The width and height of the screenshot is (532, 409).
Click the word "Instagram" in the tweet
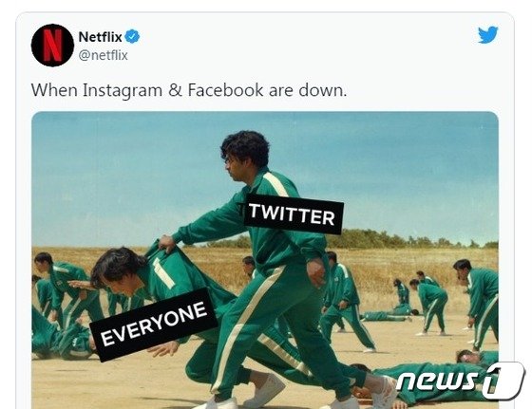tap(123, 91)
